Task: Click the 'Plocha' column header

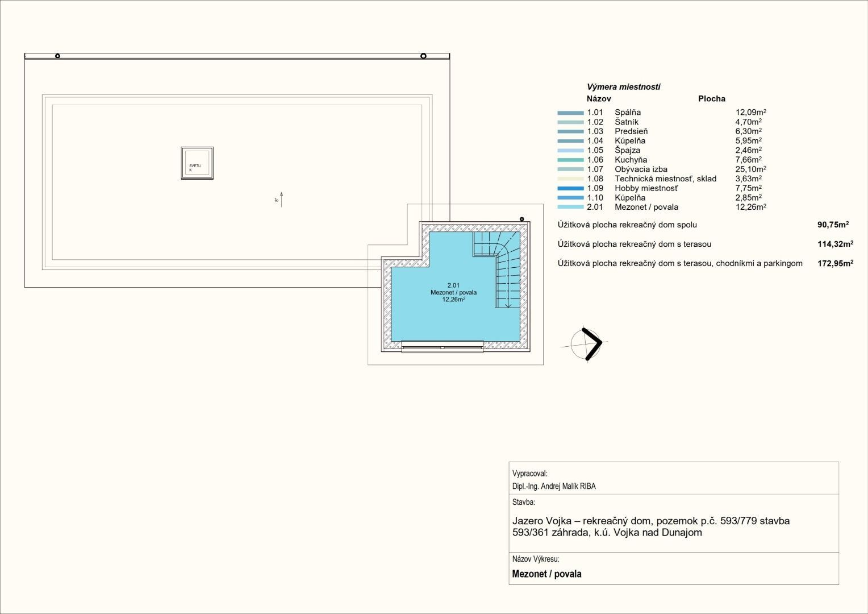Action: (712, 98)
